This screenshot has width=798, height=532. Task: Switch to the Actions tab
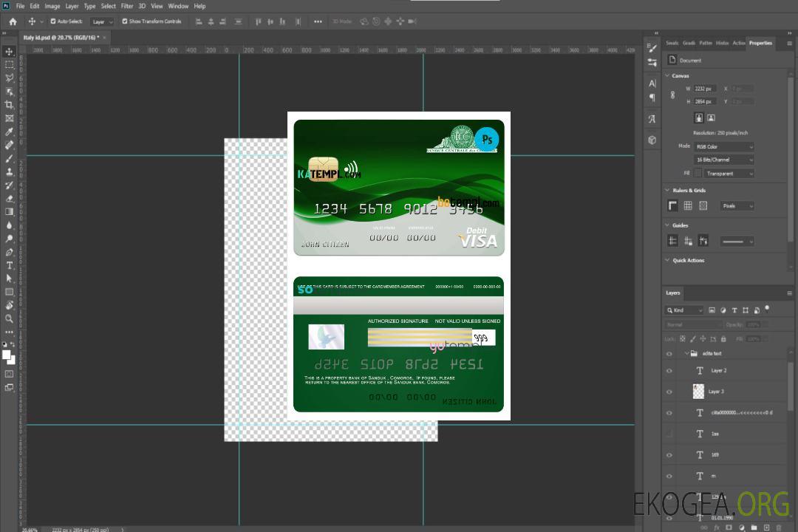(738, 43)
